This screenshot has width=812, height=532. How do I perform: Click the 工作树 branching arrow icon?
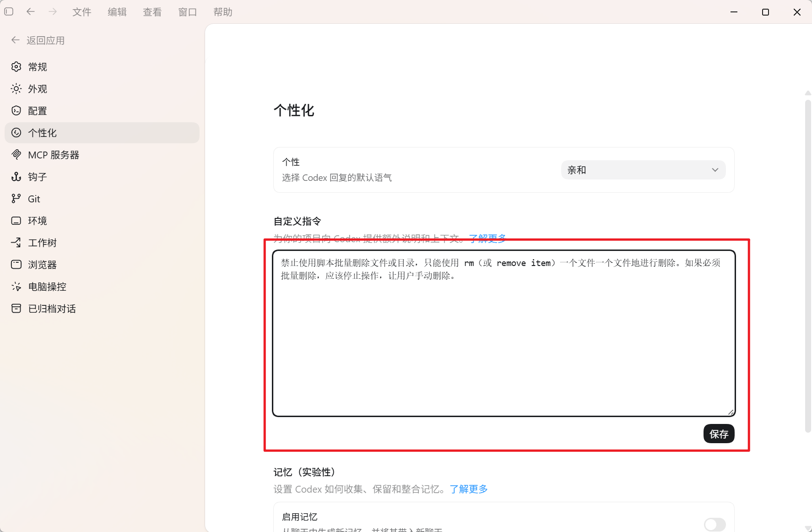point(16,243)
